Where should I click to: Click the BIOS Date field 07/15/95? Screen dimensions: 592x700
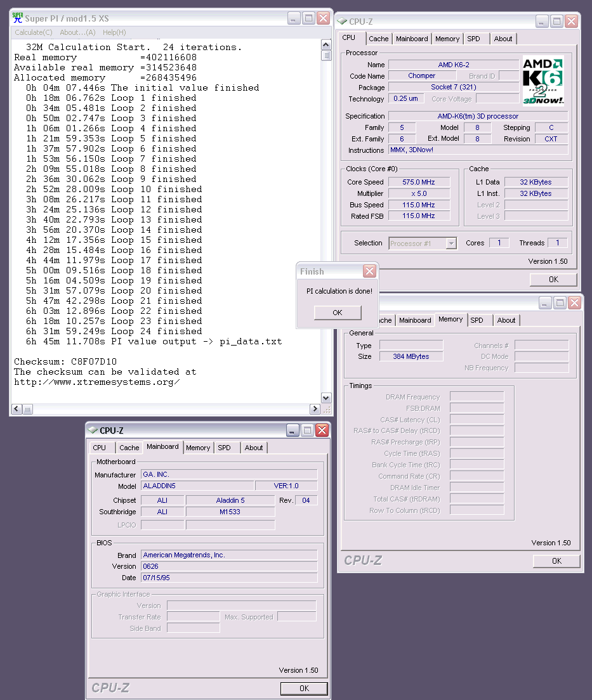[229, 578]
